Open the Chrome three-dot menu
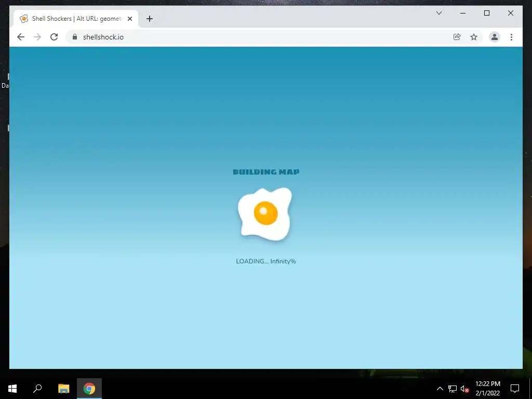This screenshot has width=532, height=399. point(511,37)
